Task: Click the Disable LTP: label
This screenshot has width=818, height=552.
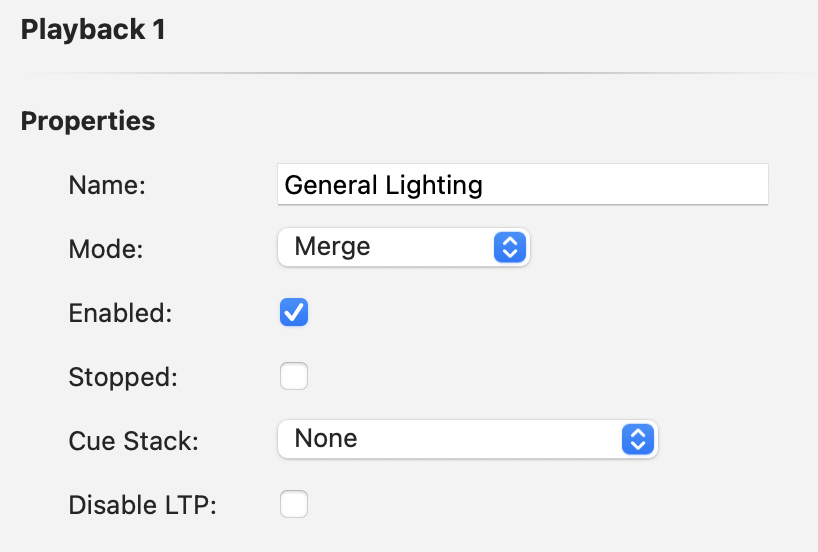Action: coord(142,505)
